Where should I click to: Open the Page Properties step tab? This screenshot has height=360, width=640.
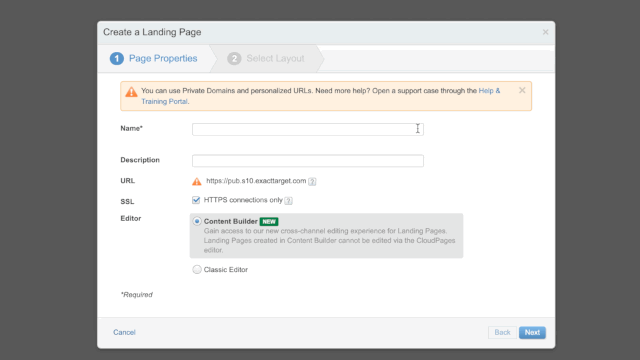click(x=153, y=58)
